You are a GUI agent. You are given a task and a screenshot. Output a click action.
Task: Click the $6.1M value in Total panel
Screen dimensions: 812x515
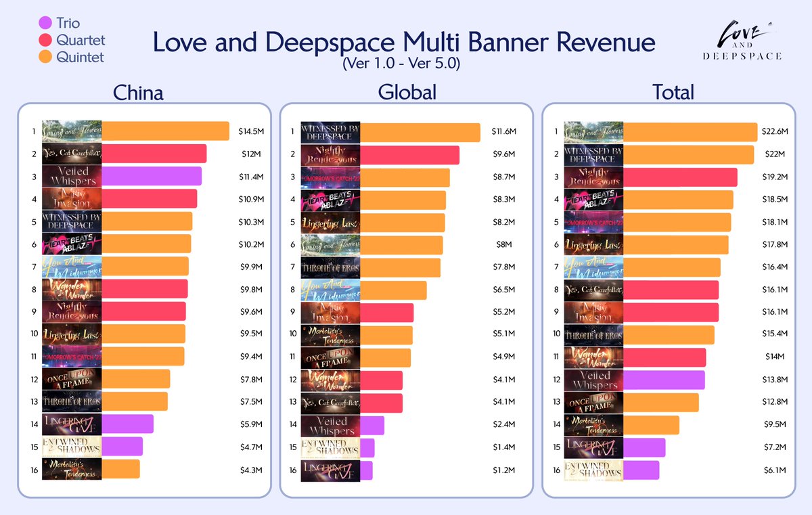(776, 470)
